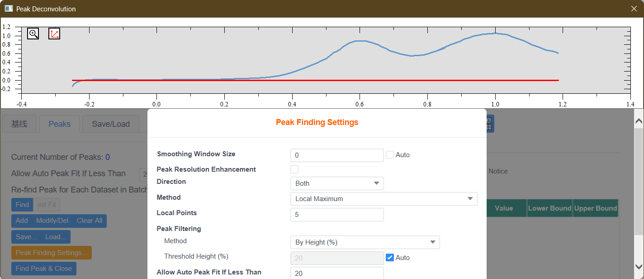644x279 pixels.
Task: Click the calculator icon behind the settings dialog
Action: pyautogui.click(x=490, y=124)
